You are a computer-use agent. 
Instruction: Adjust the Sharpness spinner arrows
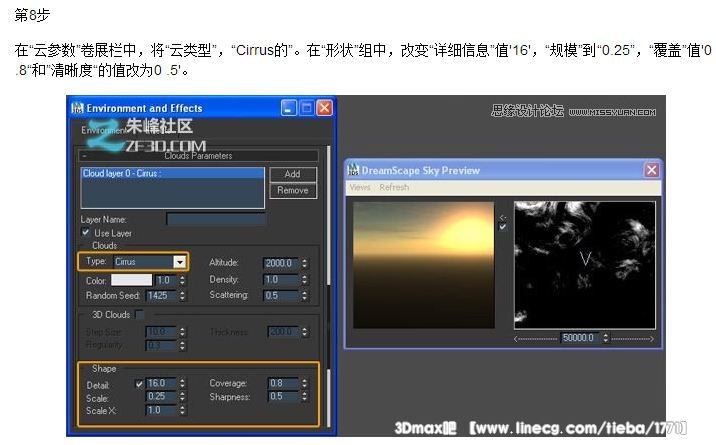(304, 397)
